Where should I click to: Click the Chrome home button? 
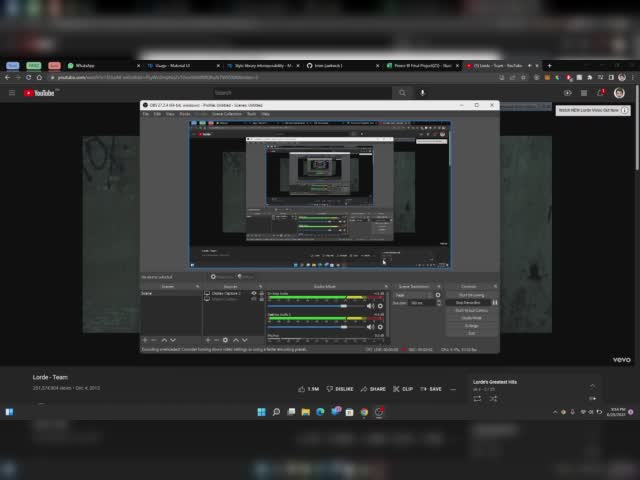[39, 78]
